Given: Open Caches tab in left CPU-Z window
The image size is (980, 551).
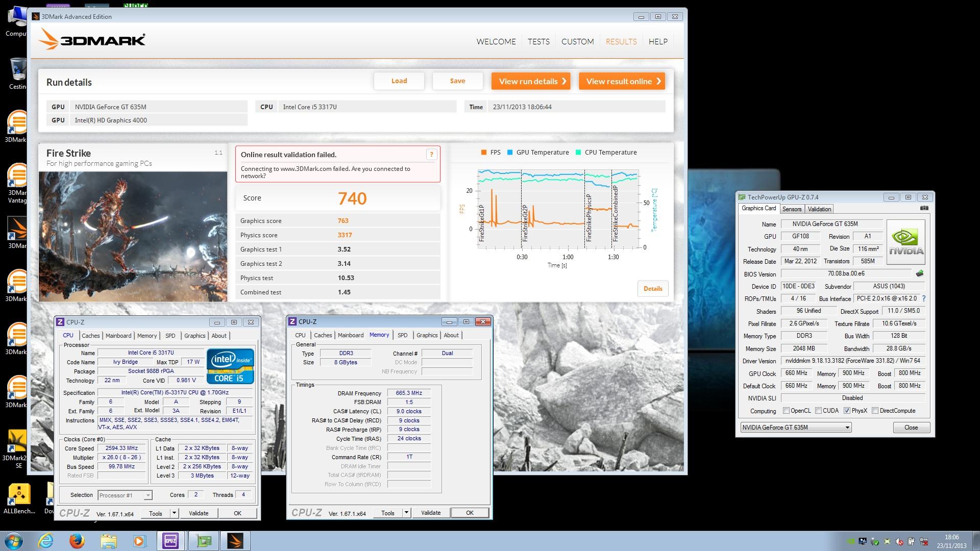Looking at the screenshot, I should pyautogui.click(x=91, y=336).
